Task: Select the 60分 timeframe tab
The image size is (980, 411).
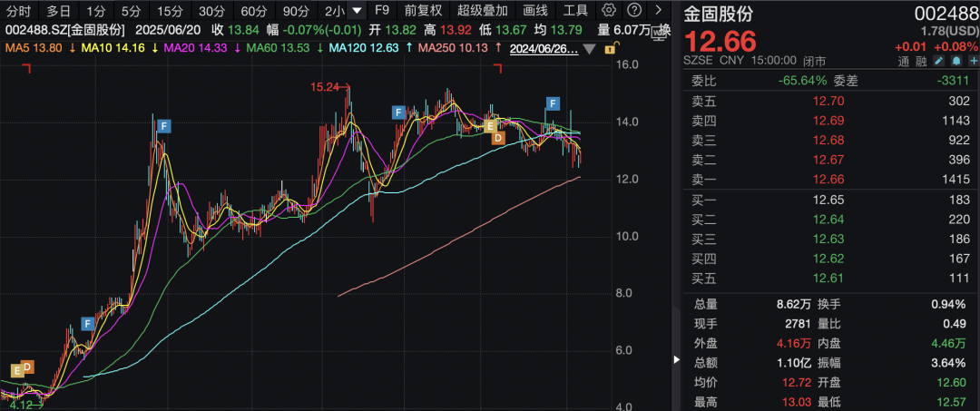Action: pyautogui.click(x=253, y=11)
